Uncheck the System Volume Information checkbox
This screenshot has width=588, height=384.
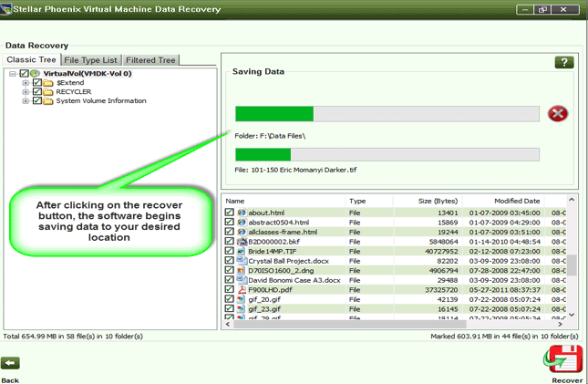(37, 100)
